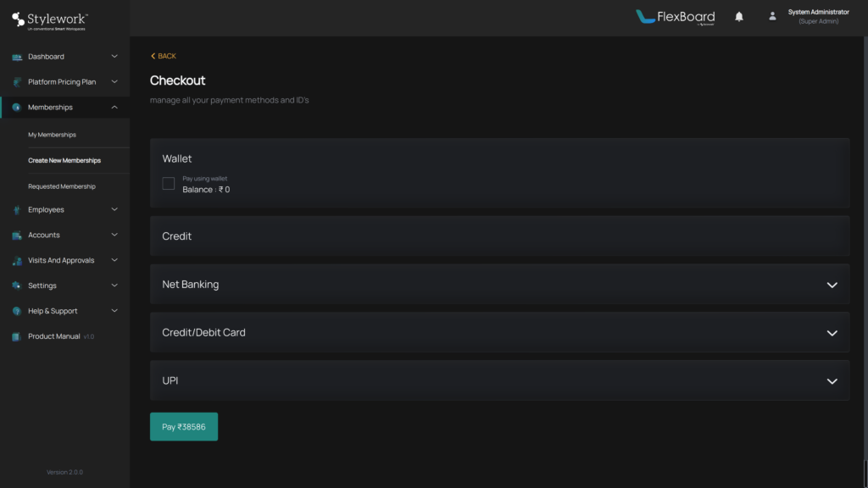Image resolution: width=868 pixels, height=488 pixels.
Task: Click the Product Manual icon
Action: tap(17, 336)
